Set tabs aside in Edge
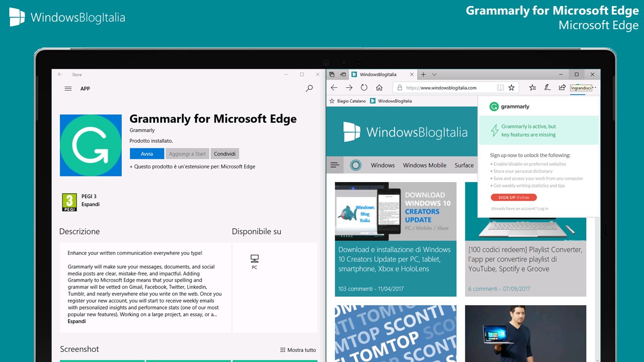 [343, 74]
